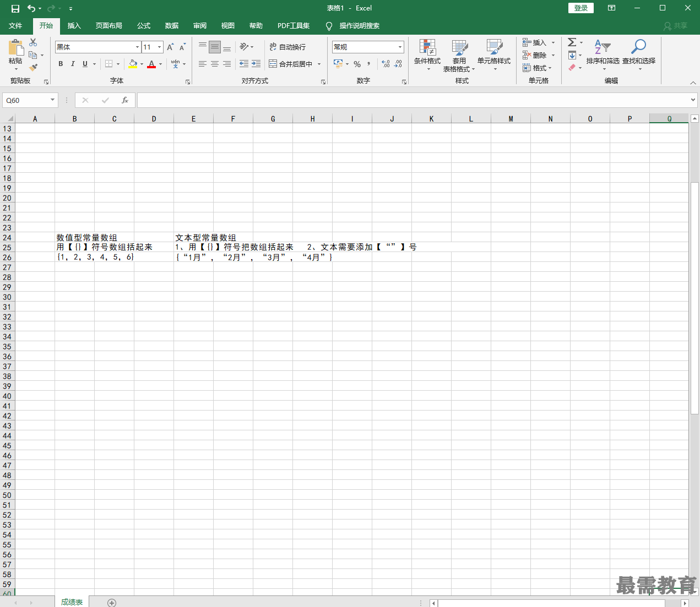Toggle Bold formatting
This screenshot has height=607, width=700.
[61, 64]
